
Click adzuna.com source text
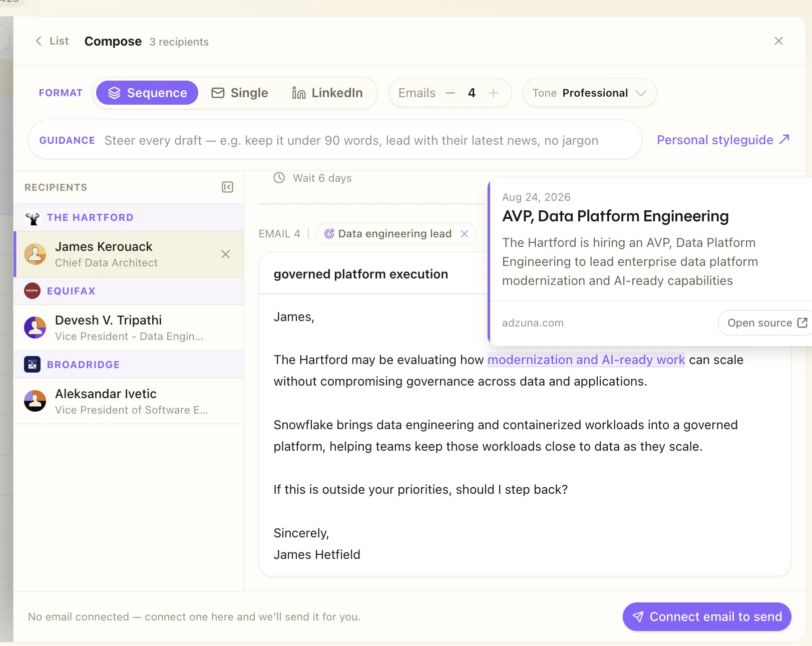(x=533, y=323)
